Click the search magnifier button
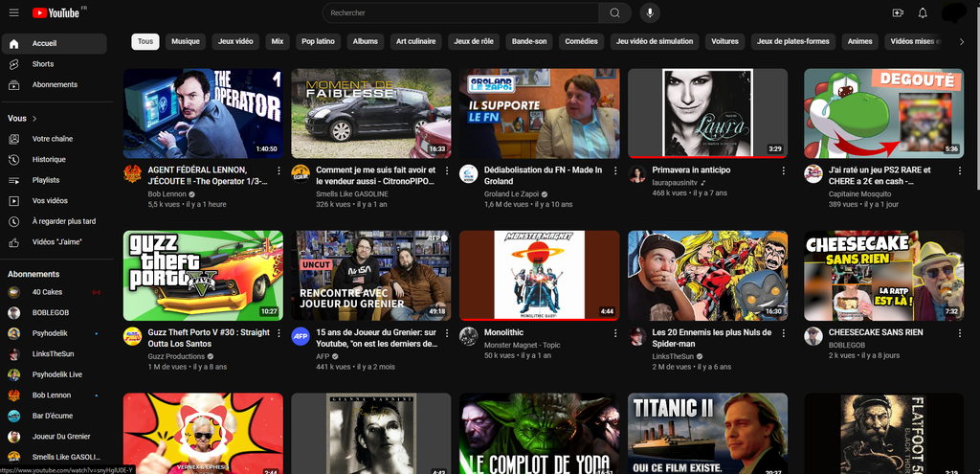 pos(614,12)
